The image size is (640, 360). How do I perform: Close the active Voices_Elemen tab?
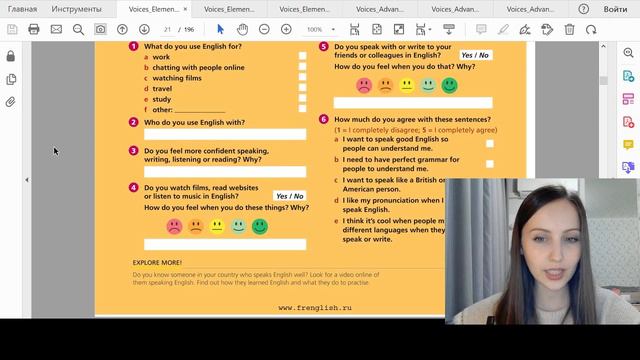[x=185, y=9]
